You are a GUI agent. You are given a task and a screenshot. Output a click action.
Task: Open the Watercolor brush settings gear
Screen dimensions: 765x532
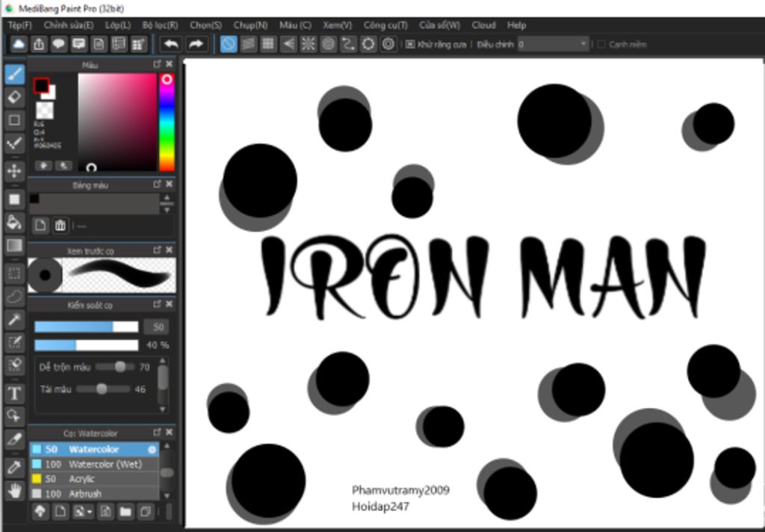point(152,450)
